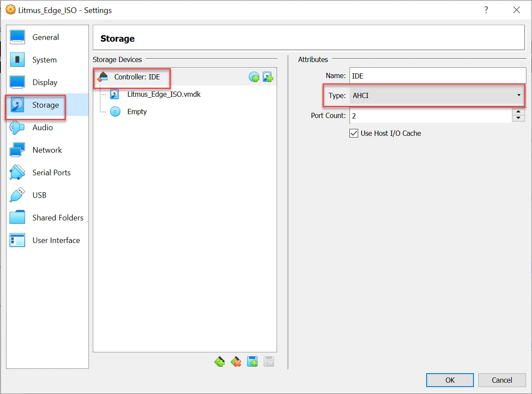Close the Settings dialog window
The image size is (532, 394).
516,10
